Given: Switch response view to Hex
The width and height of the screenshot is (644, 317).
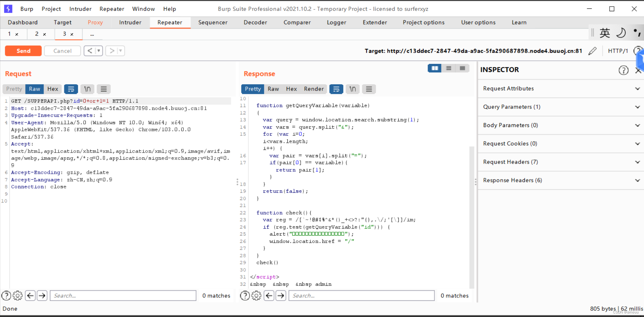Looking at the screenshot, I should click(291, 89).
